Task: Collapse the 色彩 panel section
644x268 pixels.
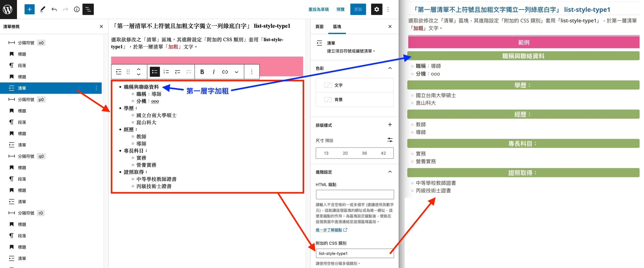Action: point(390,68)
